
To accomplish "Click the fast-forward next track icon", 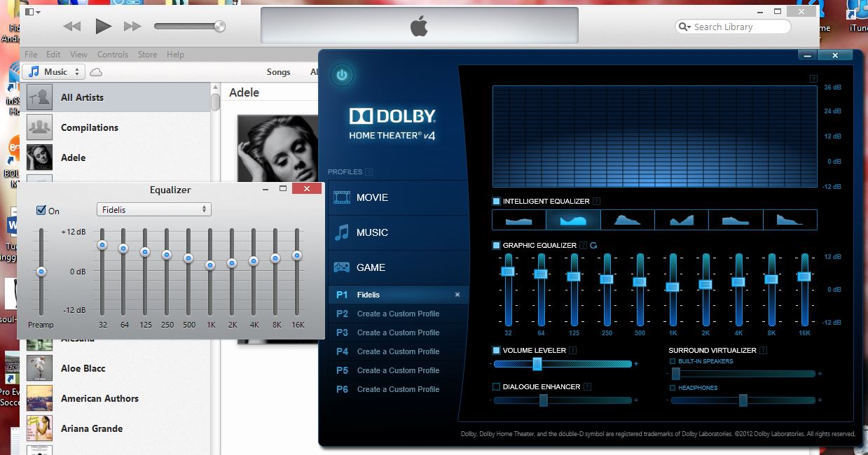I will click(x=132, y=27).
